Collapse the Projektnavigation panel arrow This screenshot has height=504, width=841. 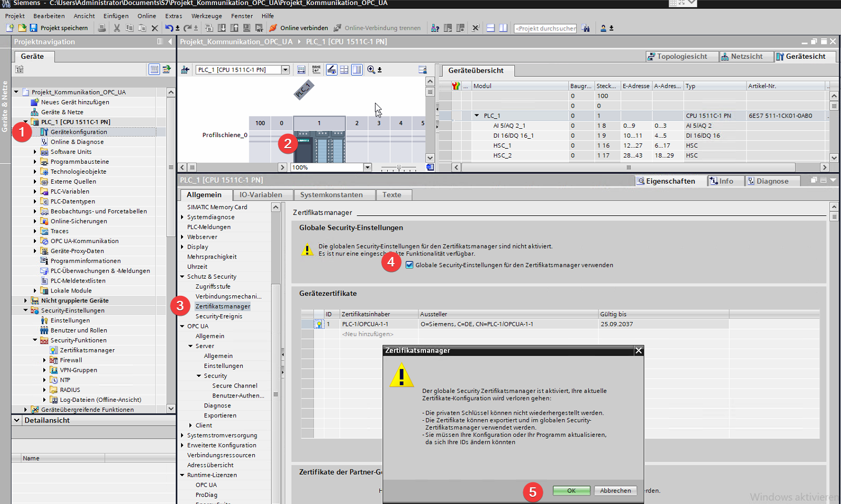pos(170,42)
